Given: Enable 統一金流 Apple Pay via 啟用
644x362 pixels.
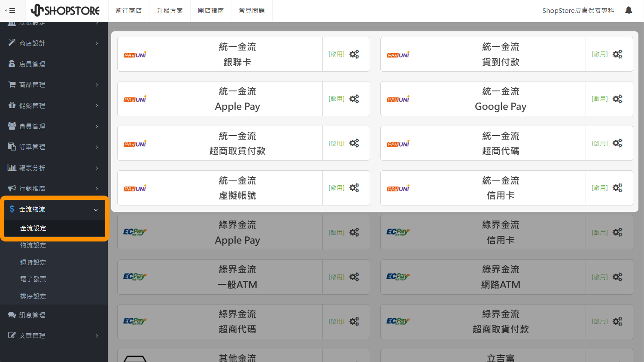Looking at the screenshot, I should 337,99.
